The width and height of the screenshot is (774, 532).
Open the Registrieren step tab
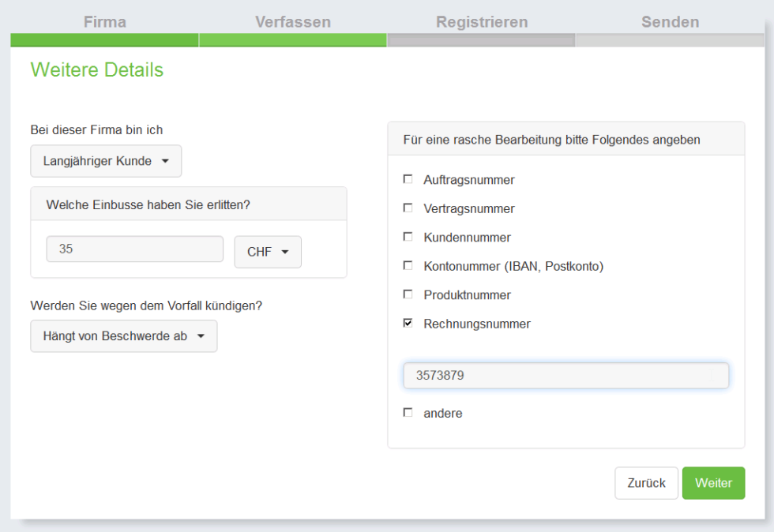(x=482, y=22)
